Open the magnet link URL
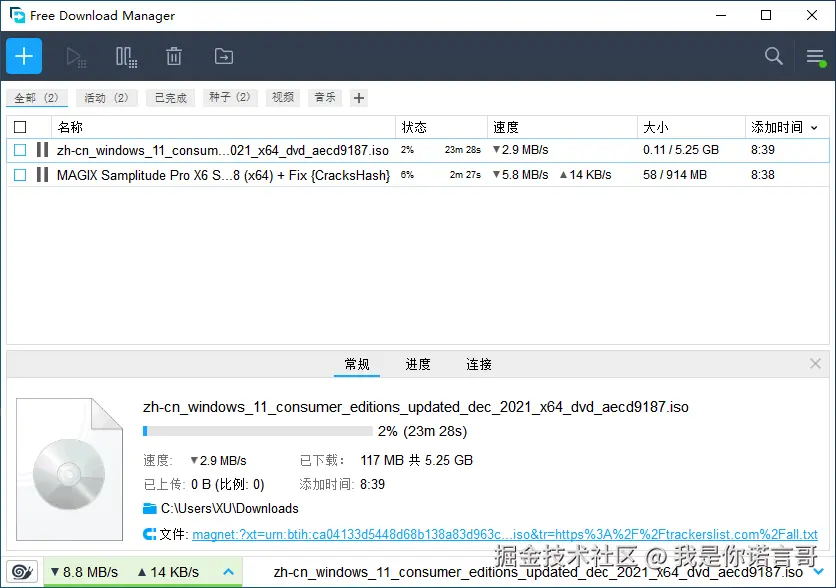 pos(505,534)
